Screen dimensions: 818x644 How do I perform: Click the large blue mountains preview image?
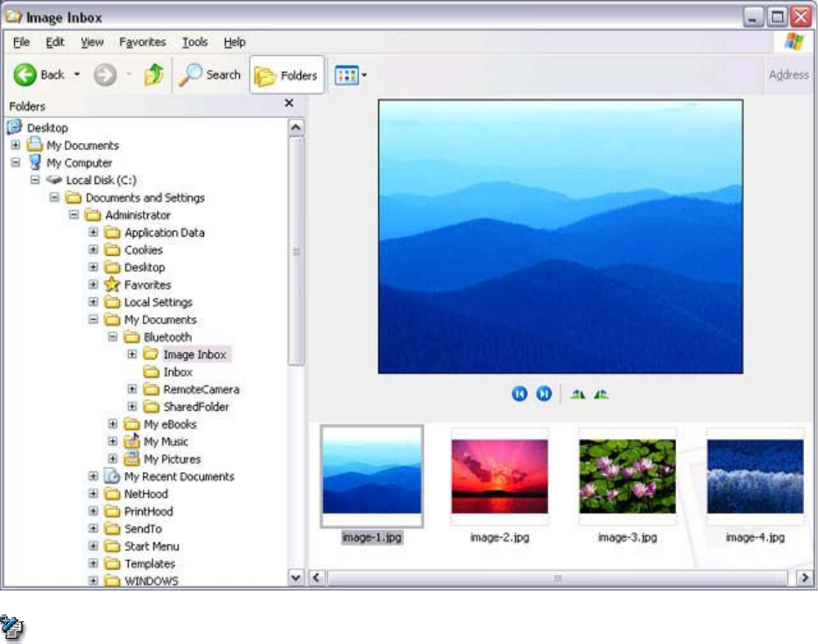coord(561,237)
